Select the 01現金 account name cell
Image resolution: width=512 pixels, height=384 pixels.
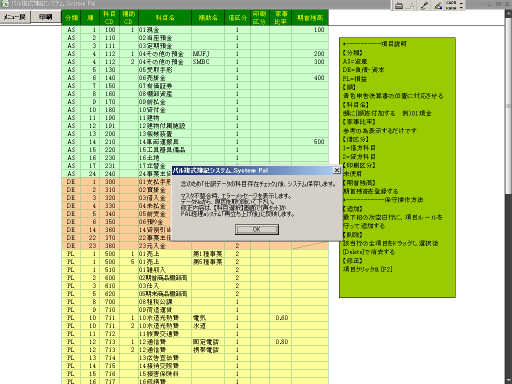coord(165,30)
